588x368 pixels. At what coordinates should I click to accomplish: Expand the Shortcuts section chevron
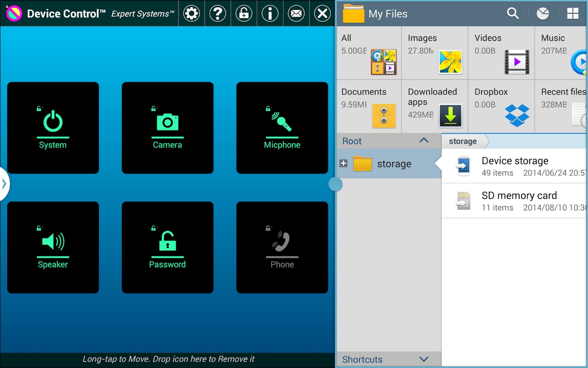[x=424, y=359]
